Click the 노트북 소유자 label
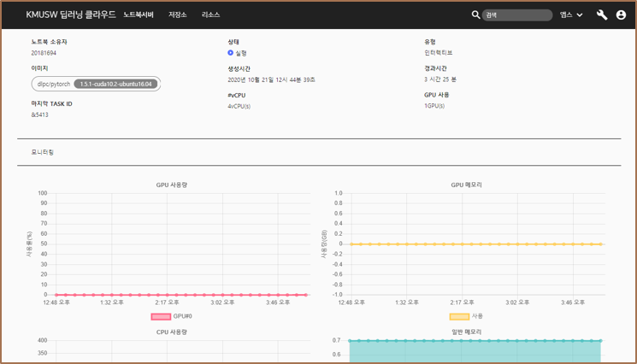This screenshot has width=637, height=364. click(49, 42)
